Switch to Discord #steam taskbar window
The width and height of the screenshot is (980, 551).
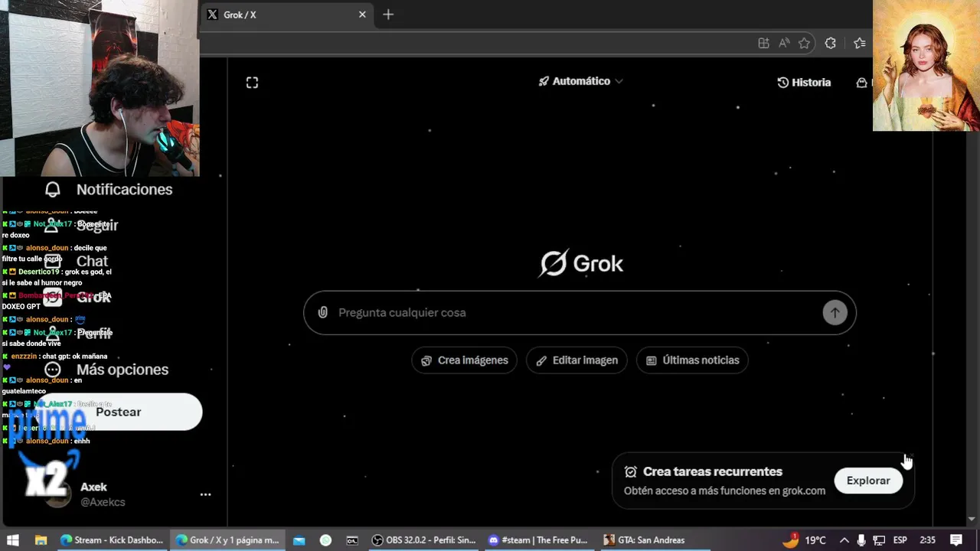click(x=538, y=540)
